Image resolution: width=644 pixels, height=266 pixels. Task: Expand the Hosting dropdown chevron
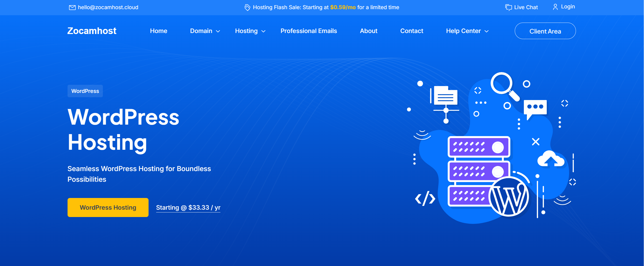tap(263, 31)
